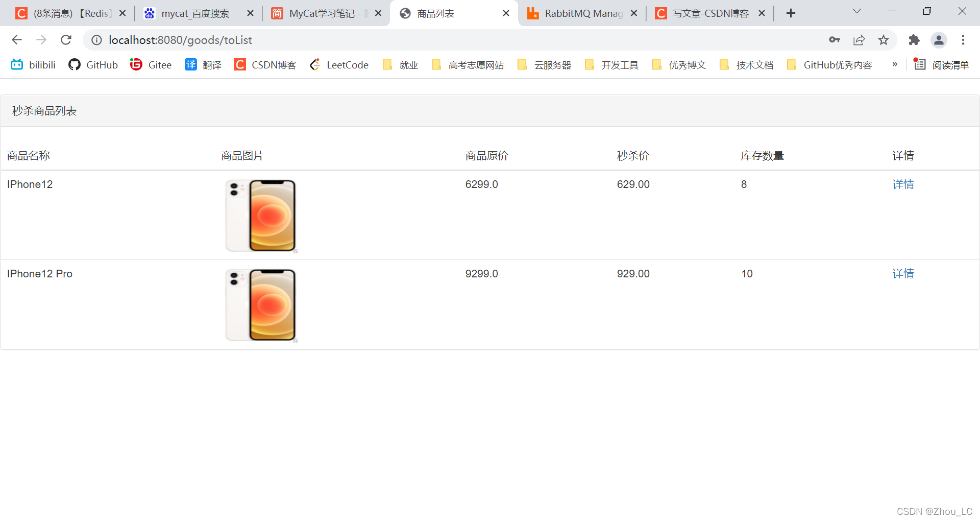This screenshot has height=521, width=980.
Task: Expand the 开发工具 bookmark folder
Action: [x=611, y=65]
